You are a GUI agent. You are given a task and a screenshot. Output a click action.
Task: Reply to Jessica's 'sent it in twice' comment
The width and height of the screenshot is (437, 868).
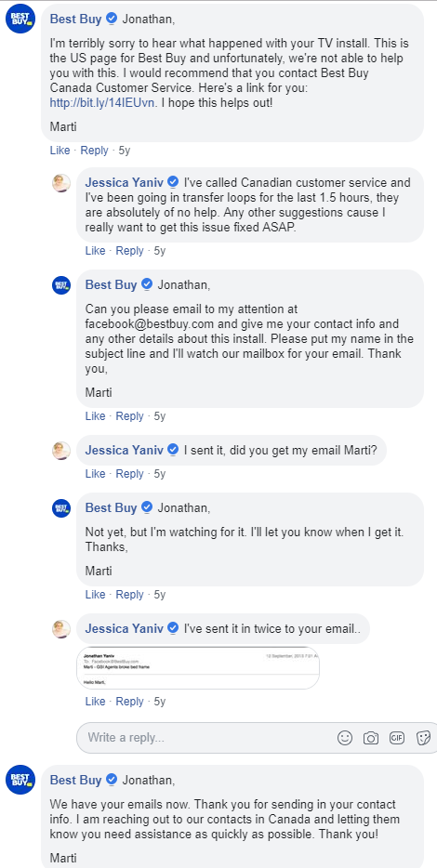[x=129, y=702]
